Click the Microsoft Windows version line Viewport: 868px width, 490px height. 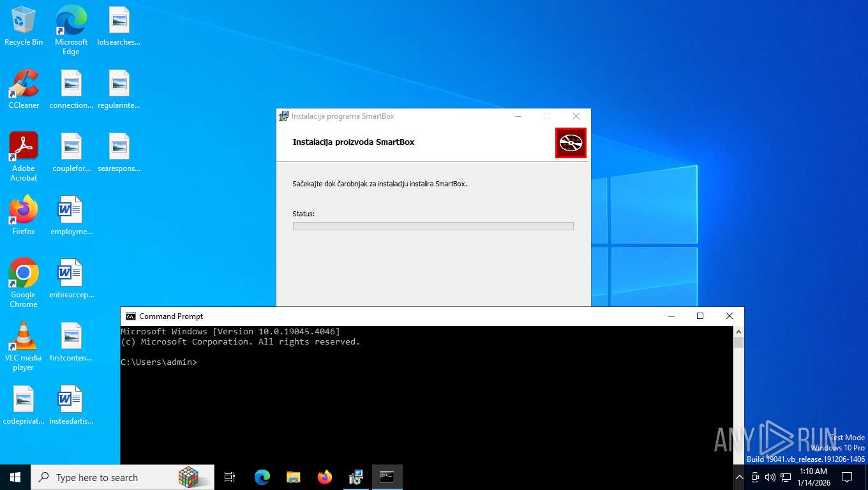point(230,332)
